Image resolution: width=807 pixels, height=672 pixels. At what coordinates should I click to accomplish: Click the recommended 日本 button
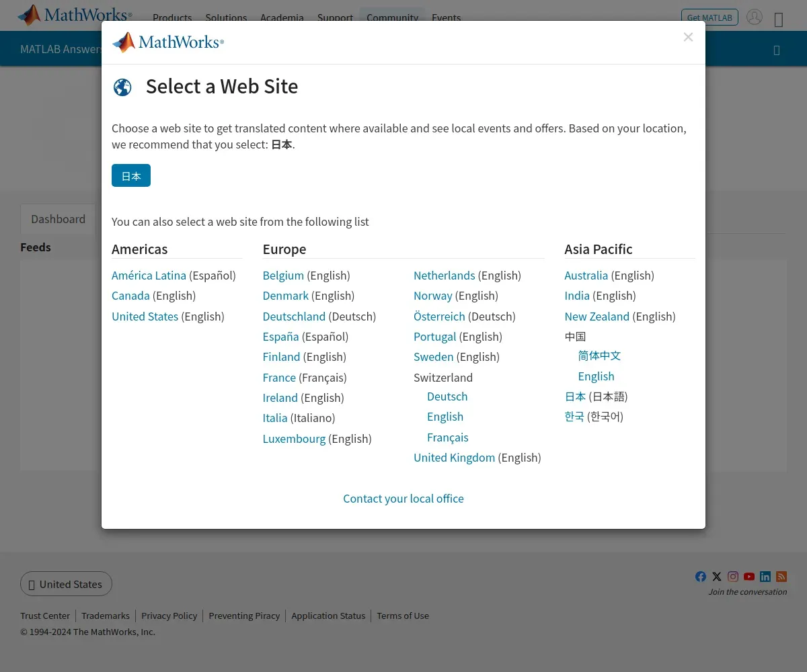[x=131, y=175]
